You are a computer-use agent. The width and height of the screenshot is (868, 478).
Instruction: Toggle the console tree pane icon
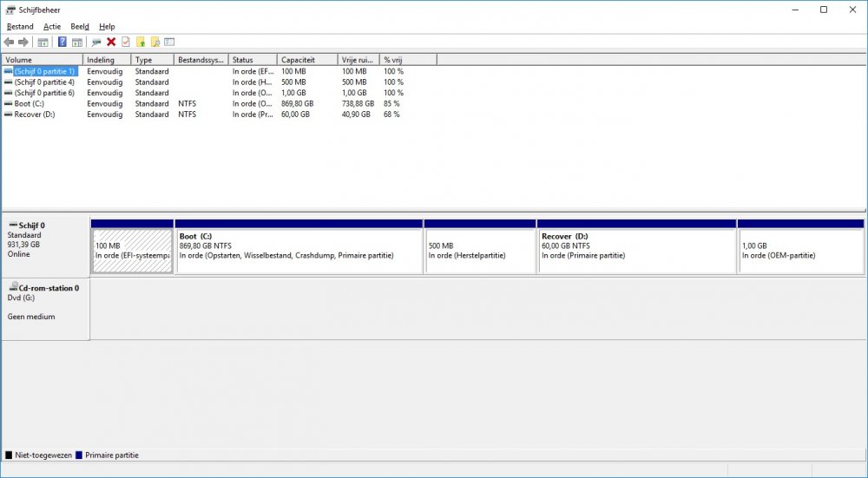[43, 42]
